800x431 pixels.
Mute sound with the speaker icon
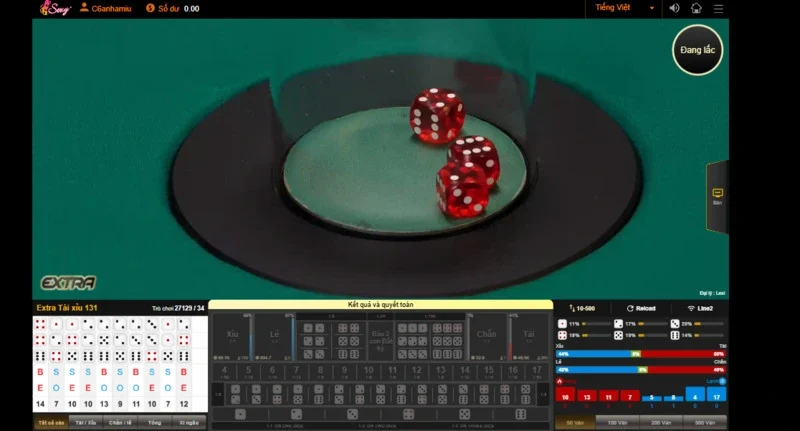(x=674, y=8)
